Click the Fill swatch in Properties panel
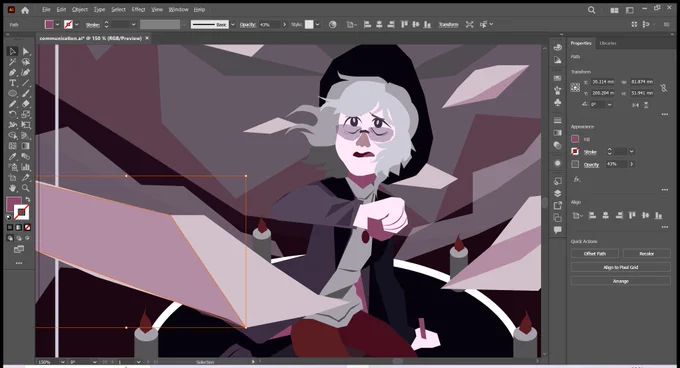This screenshot has height=368, width=680. coord(575,139)
